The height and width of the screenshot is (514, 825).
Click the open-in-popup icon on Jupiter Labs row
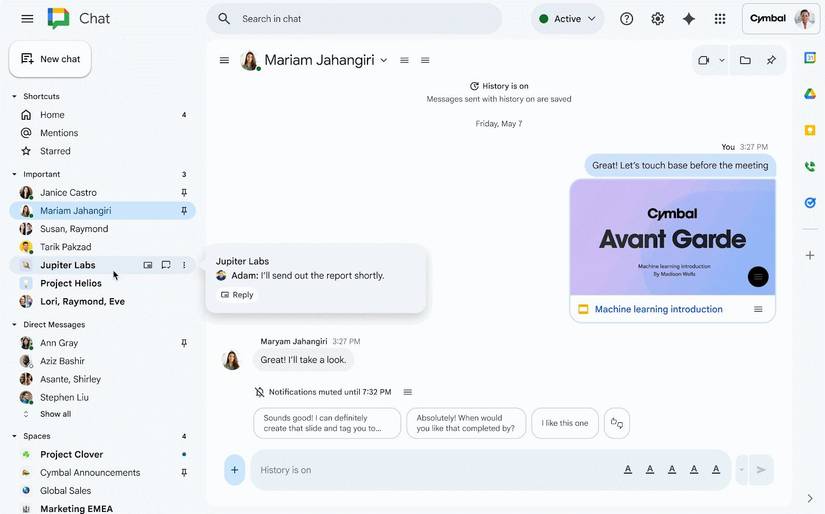[x=148, y=265]
